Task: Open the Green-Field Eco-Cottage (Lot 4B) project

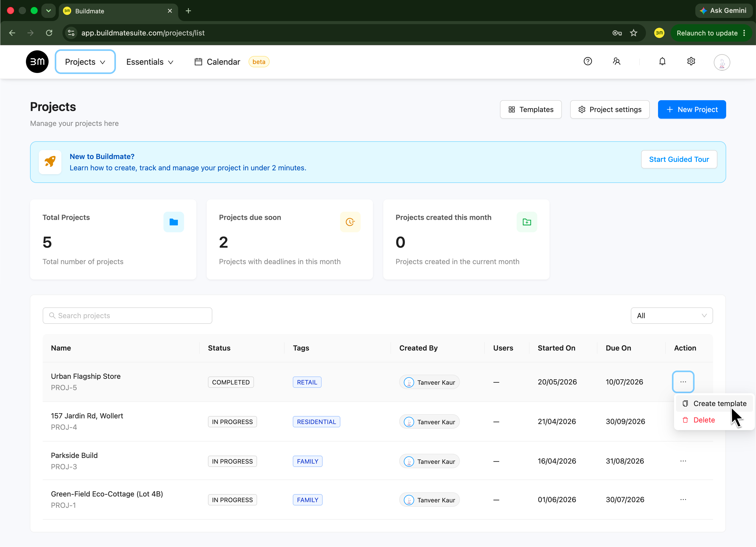Action: 107,494
